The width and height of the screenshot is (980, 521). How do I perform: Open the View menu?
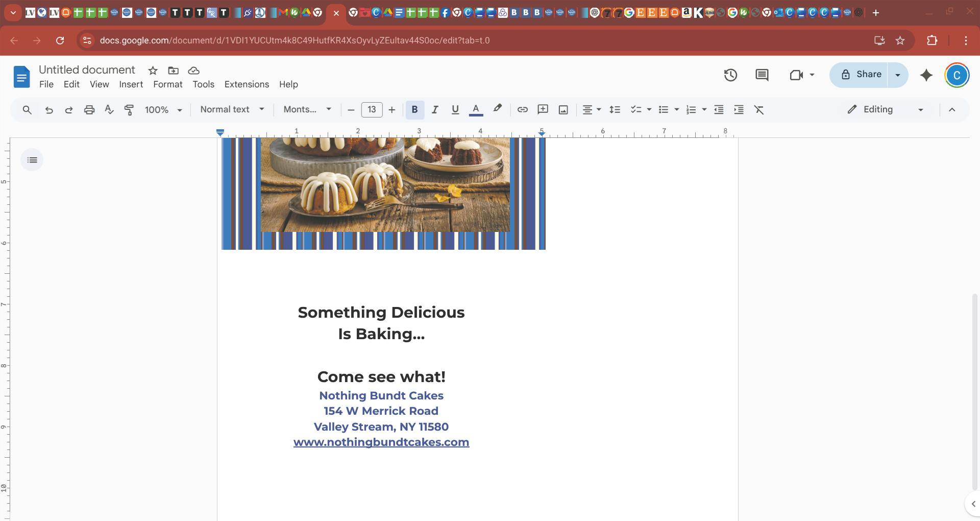pos(100,85)
